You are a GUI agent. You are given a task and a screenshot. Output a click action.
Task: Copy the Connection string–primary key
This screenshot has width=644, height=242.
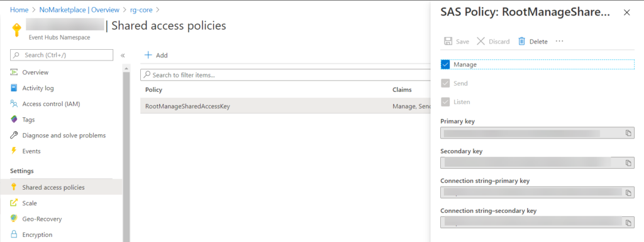click(628, 193)
